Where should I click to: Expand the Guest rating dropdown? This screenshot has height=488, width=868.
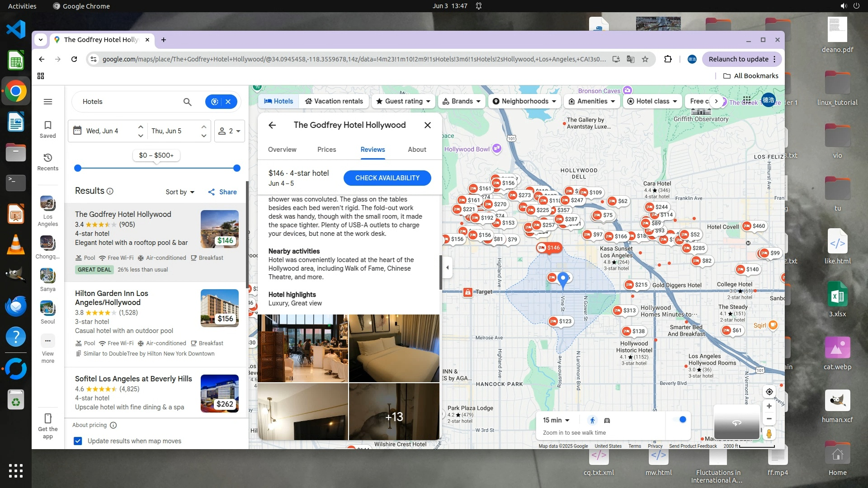pos(403,101)
